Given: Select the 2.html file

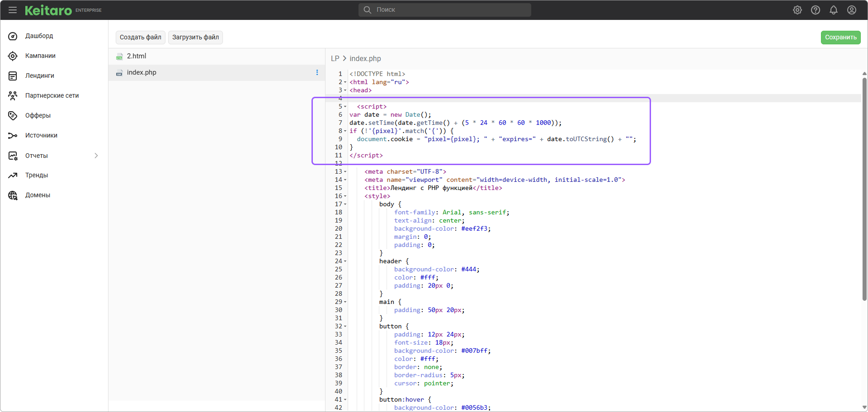Looking at the screenshot, I should click(217, 56).
